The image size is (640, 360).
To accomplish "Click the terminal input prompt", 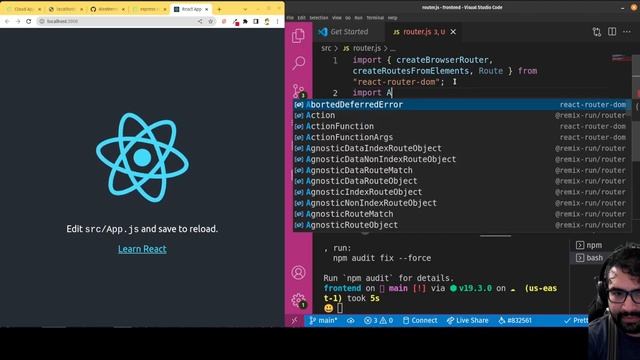I will (340, 309).
